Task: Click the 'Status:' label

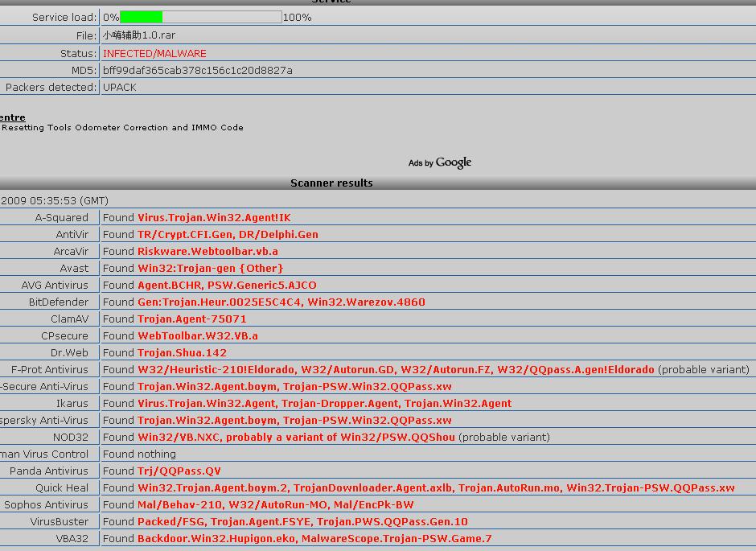Action: (x=79, y=54)
